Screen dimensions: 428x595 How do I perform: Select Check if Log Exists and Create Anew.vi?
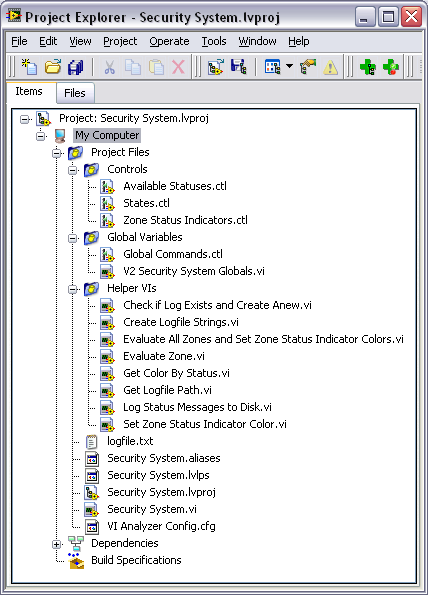[217, 305]
